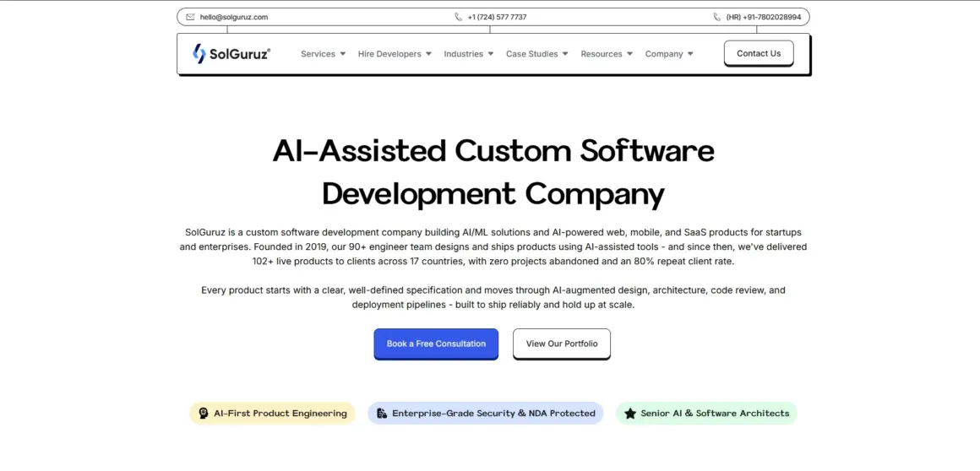Click the Enterprise-Grade Security & NDA Protected text

[x=493, y=413]
